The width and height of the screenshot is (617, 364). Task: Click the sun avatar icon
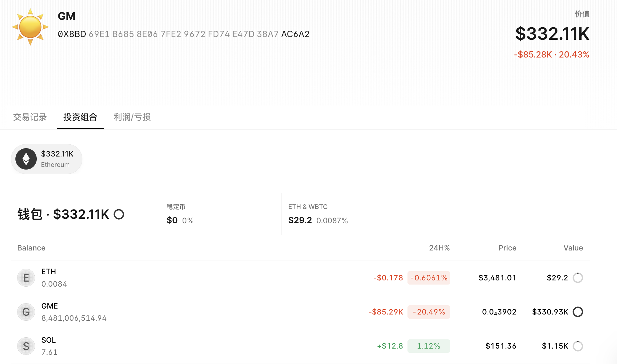(x=30, y=27)
